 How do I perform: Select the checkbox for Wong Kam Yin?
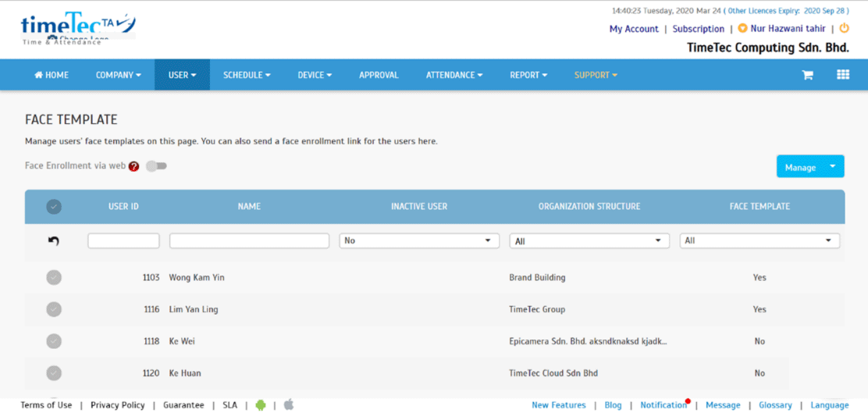click(x=54, y=278)
